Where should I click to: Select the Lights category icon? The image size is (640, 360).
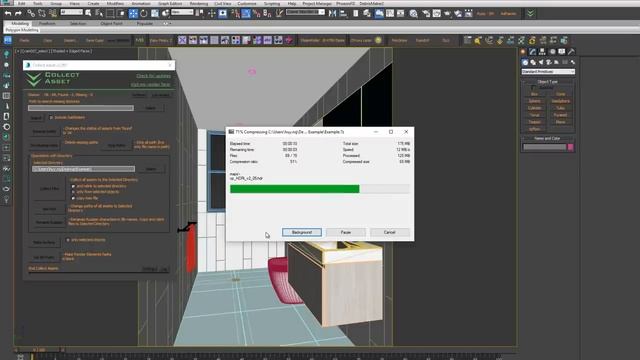(541, 62)
